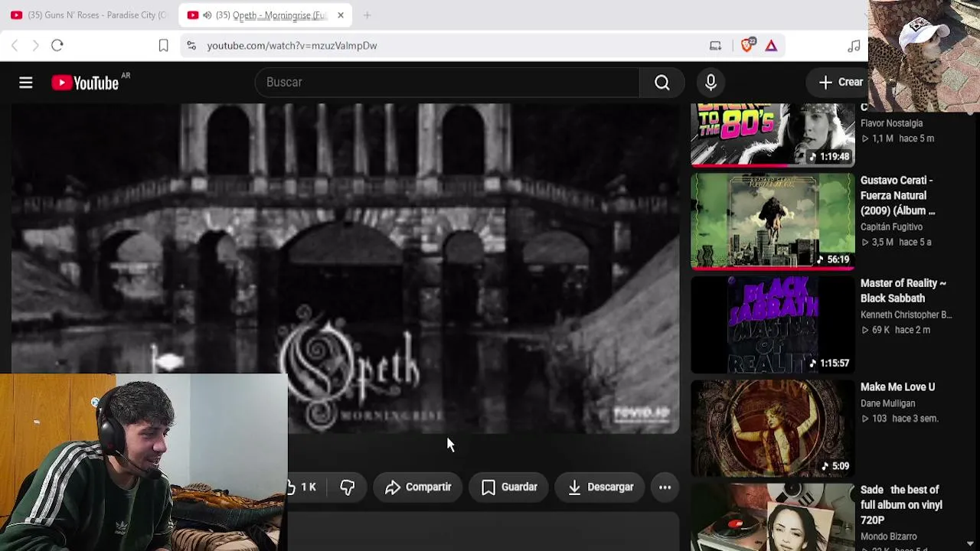
Task: Click the 1 K like count
Action: [x=308, y=487]
